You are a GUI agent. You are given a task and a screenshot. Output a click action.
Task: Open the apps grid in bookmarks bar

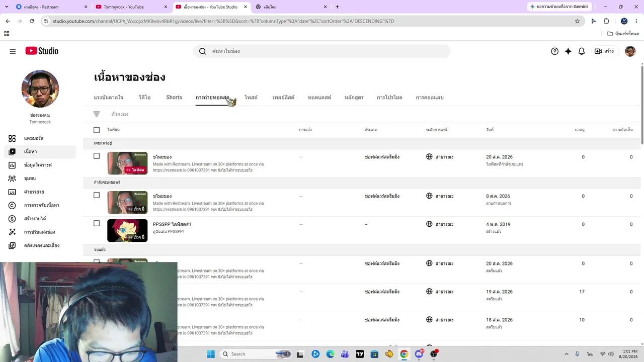[x=7, y=34]
